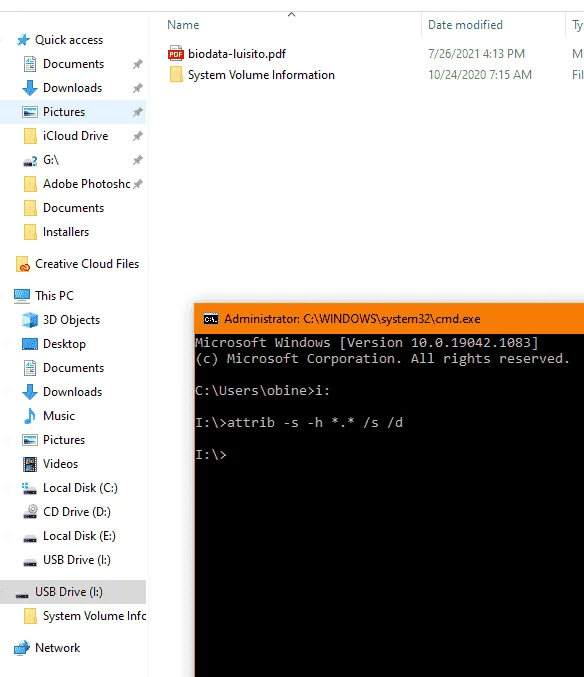Click the Desktop icon under This PC
The width and height of the screenshot is (584, 677).
tap(30, 344)
